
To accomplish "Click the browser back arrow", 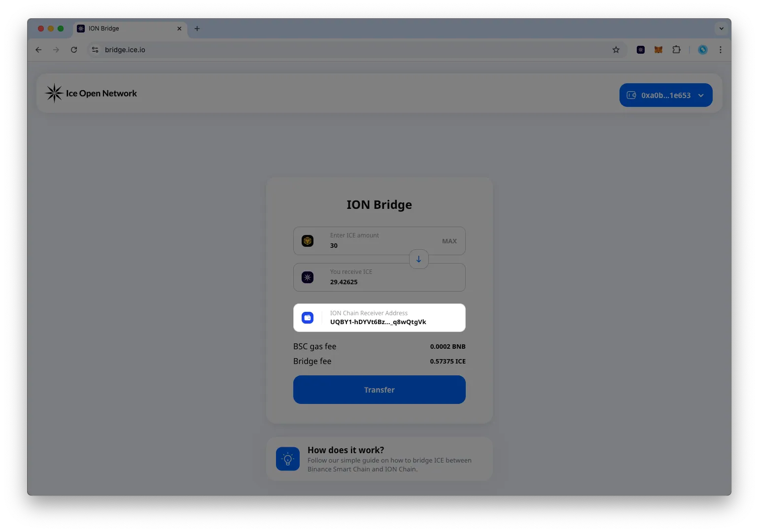I will coord(38,50).
